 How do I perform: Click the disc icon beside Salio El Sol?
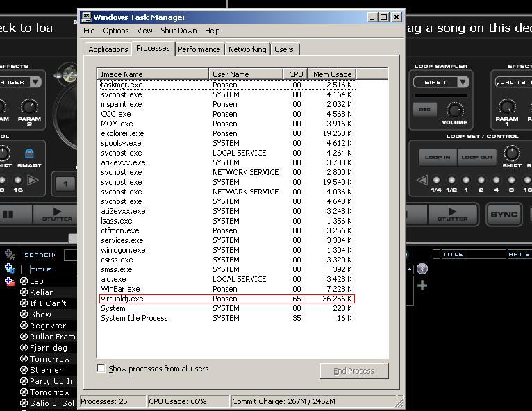[24, 403]
